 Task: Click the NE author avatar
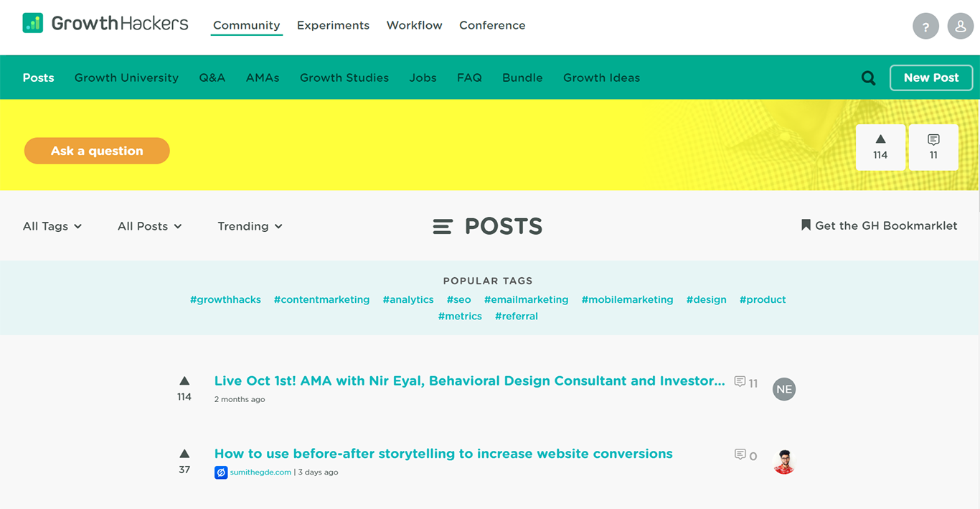click(x=784, y=389)
